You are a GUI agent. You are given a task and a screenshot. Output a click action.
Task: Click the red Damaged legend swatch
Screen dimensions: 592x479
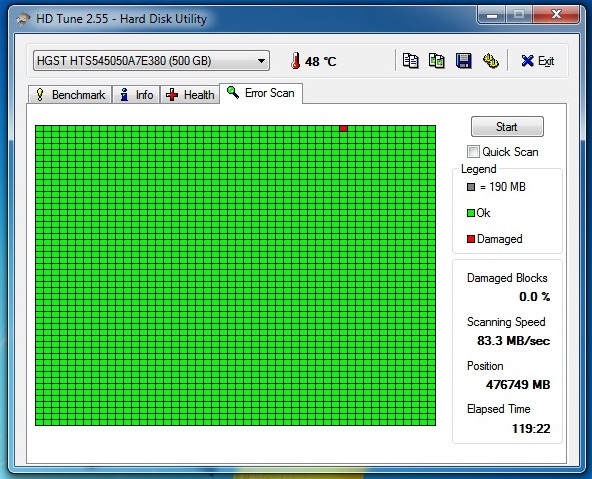point(470,239)
